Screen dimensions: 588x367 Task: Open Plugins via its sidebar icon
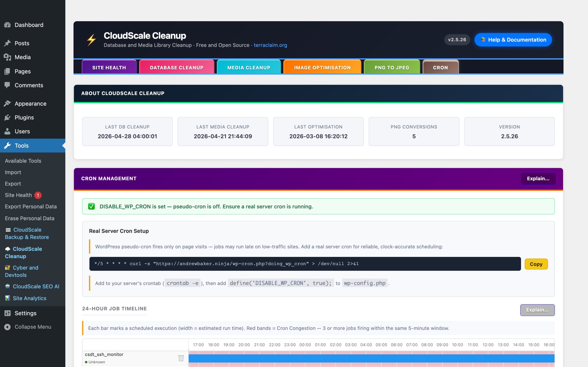pyautogui.click(x=8, y=117)
